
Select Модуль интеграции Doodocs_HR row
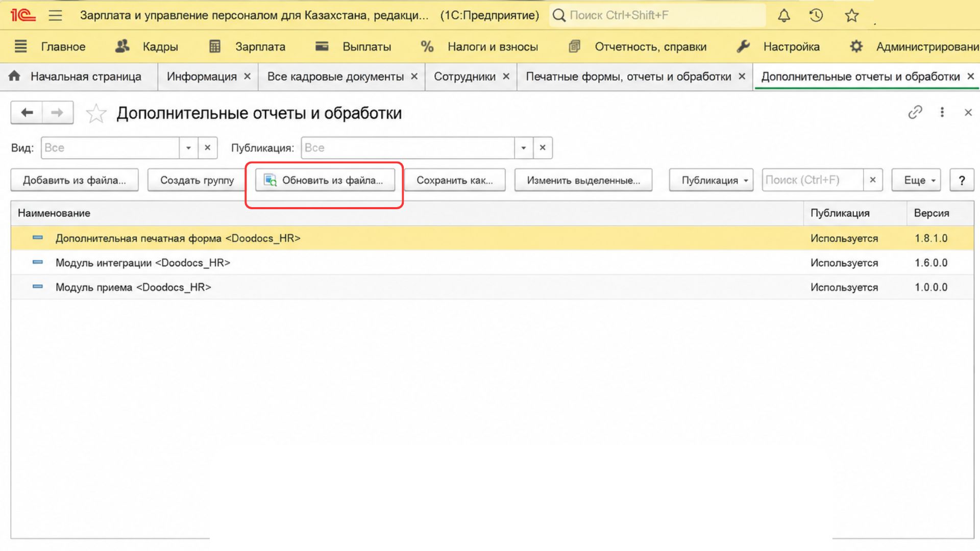[492, 263]
